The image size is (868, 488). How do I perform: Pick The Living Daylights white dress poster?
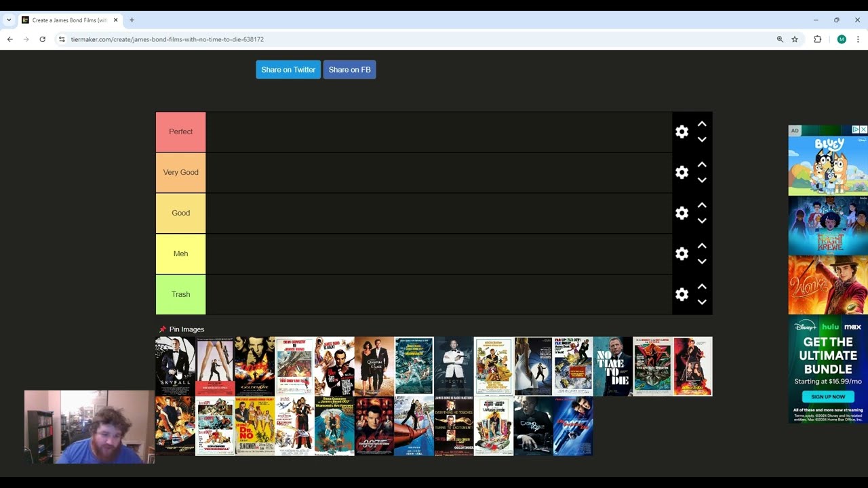[534, 366]
